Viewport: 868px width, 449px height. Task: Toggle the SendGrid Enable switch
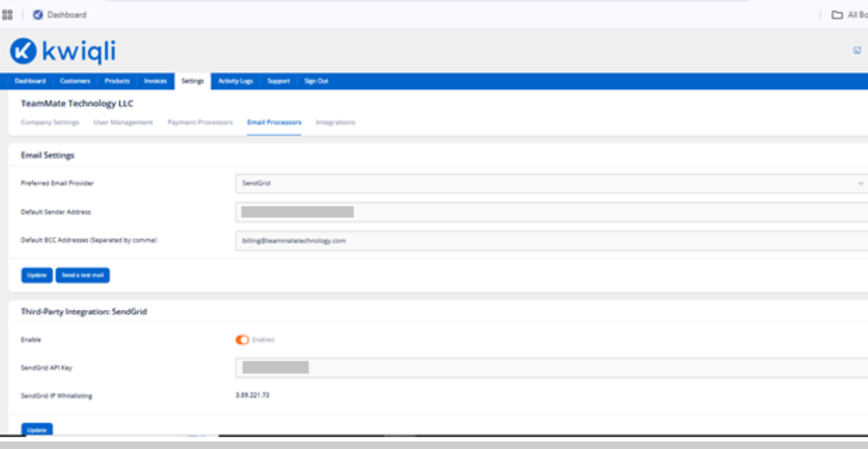click(242, 339)
